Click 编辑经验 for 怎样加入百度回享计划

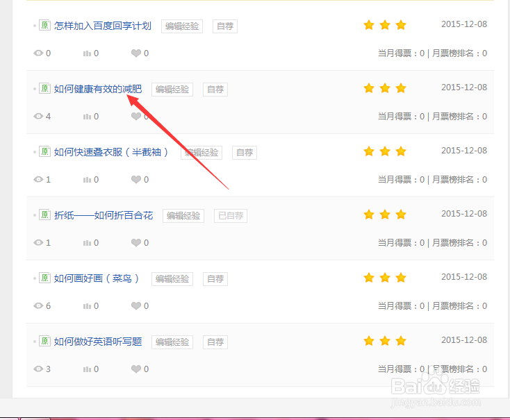[x=182, y=26]
